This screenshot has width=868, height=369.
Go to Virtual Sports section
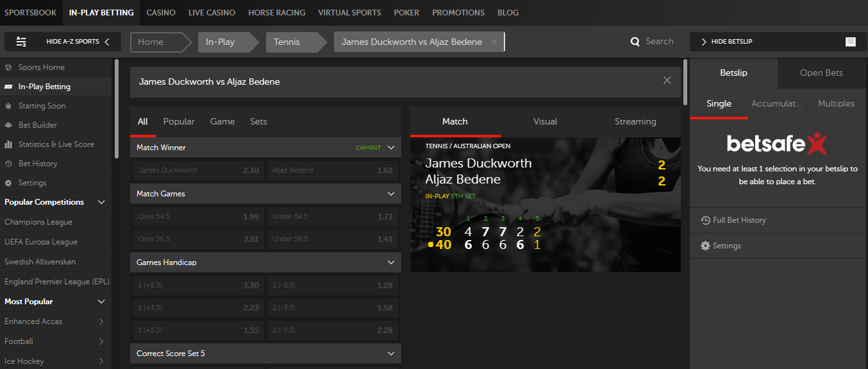click(349, 12)
